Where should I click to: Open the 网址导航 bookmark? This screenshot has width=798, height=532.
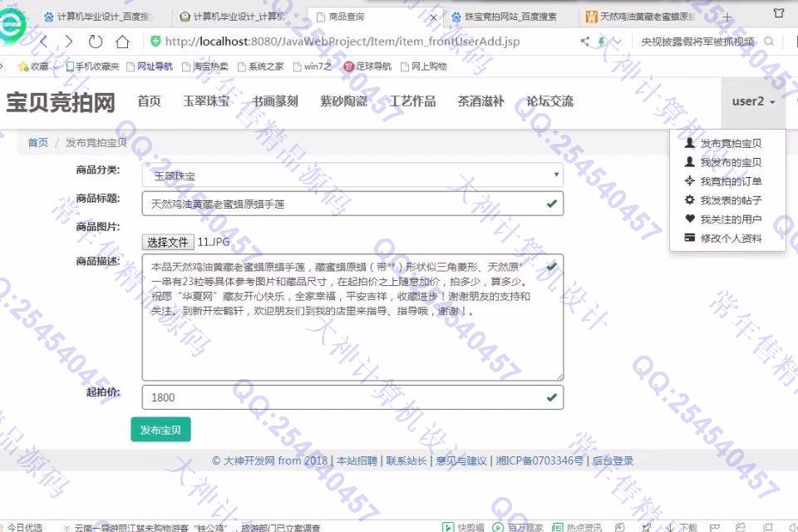(x=150, y=66)
